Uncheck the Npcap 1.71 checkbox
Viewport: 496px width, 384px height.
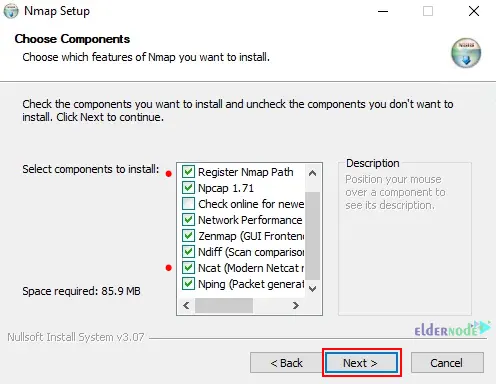pos(188,188)
